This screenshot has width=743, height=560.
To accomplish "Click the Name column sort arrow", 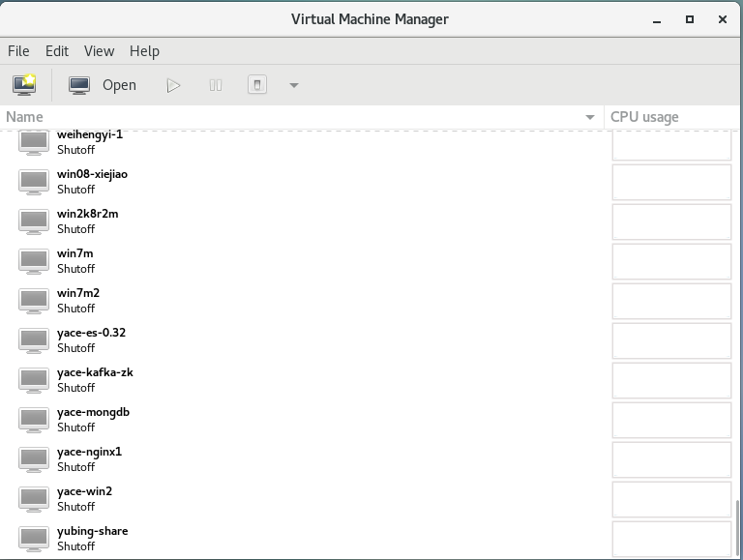I will (590, 117).
